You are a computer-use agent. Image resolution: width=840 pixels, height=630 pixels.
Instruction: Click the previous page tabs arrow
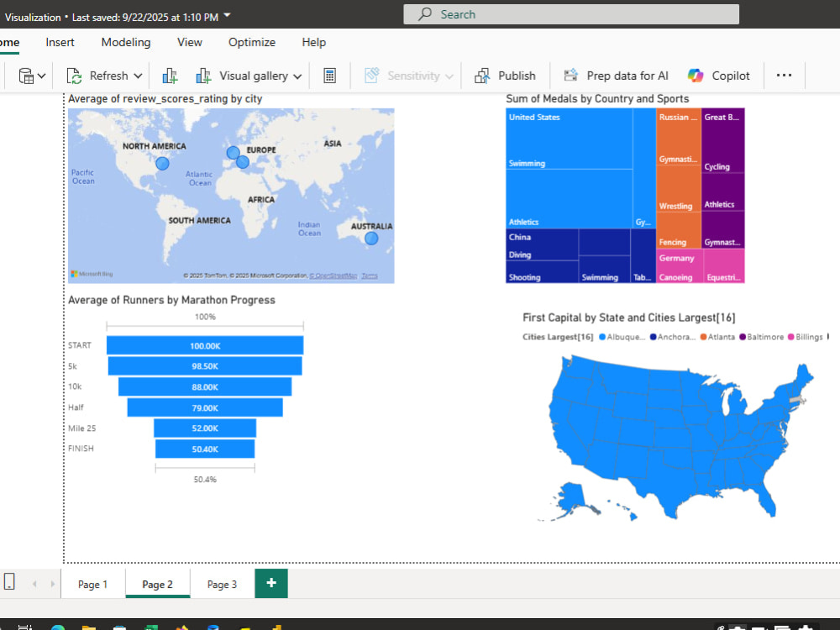34,584
